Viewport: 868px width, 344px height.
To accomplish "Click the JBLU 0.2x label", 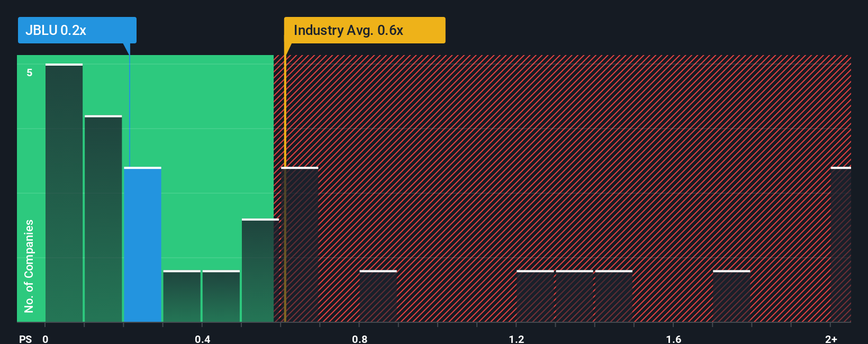I will 77,30.
